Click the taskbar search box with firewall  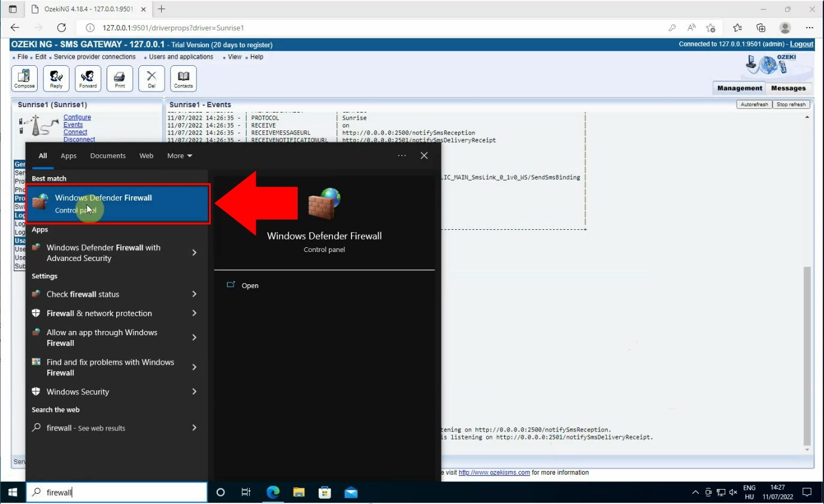(117, 492)
